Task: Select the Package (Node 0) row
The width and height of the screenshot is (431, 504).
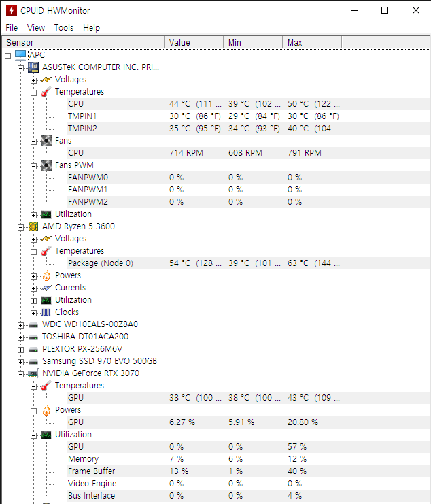Action: pyautogui.click(x=249, y=263)
